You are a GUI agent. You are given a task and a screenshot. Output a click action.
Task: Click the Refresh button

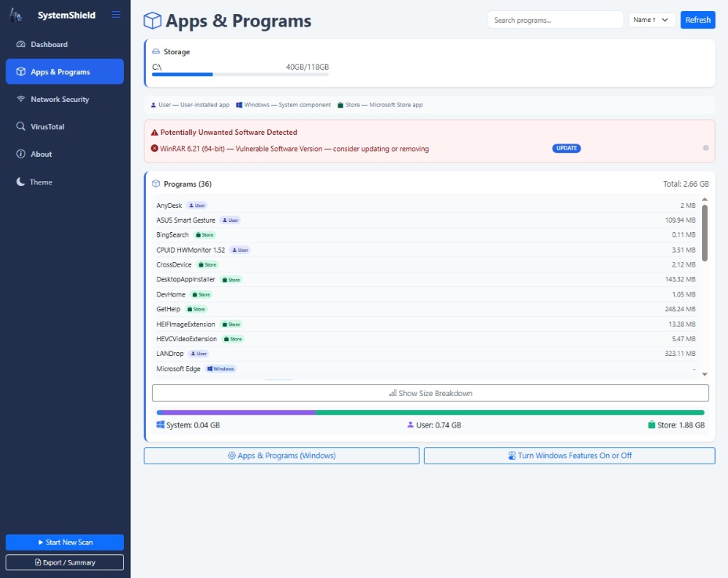coord(697,20)
